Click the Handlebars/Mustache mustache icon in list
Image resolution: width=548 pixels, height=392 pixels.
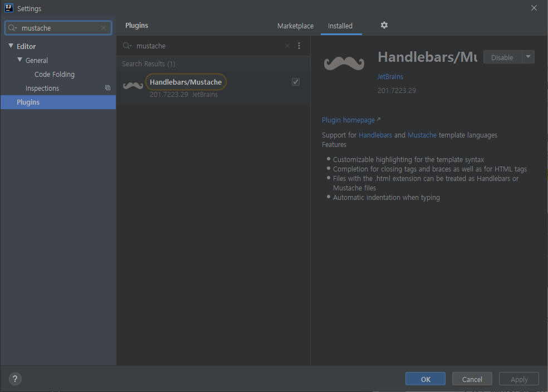[133, 86]
